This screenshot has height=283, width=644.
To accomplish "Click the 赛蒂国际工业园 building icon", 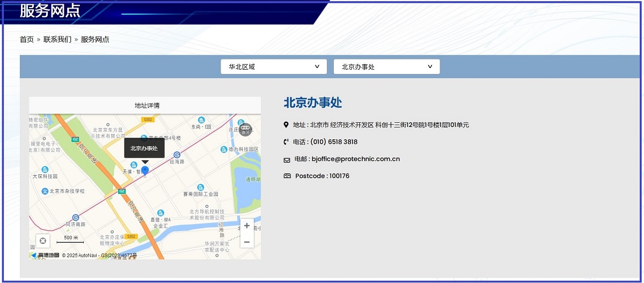I will point(201,187).
